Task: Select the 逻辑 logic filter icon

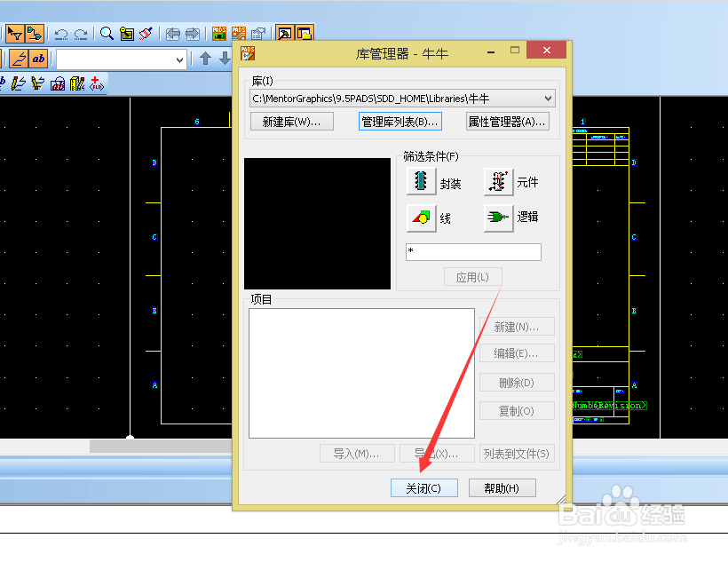Action: (x=499, y=218)
